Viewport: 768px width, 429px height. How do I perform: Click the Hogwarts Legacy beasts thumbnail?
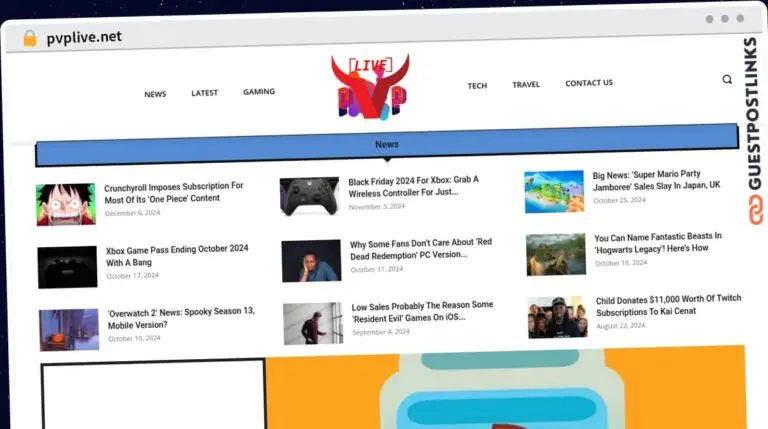pos(556,254)
